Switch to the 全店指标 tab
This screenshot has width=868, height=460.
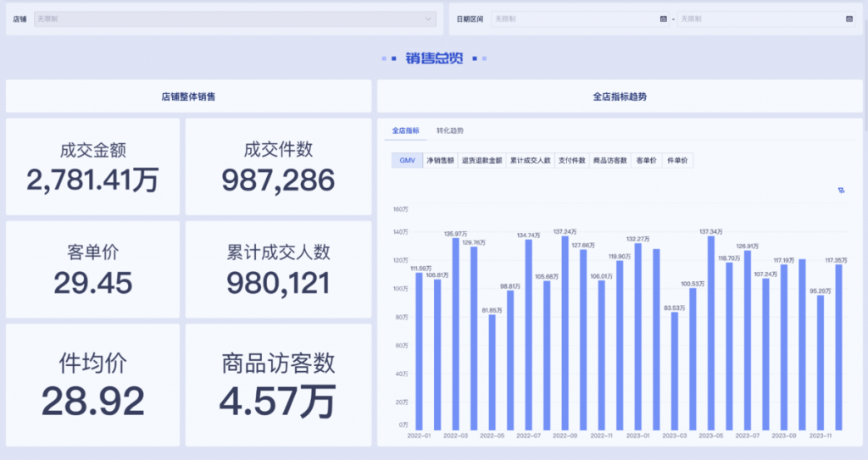click(x=405, y=131)
